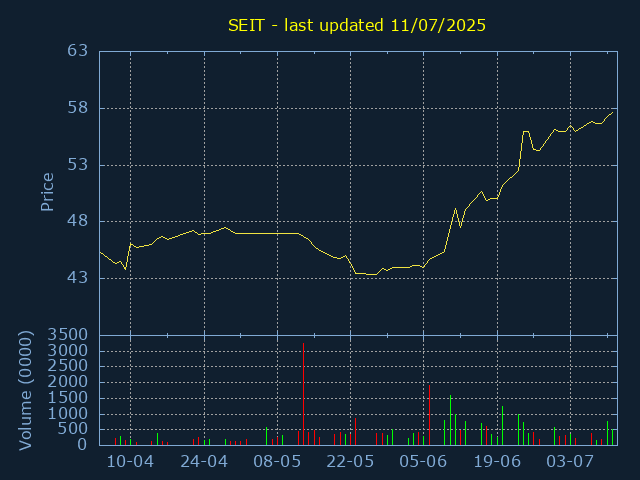Click the 58 price tick label
This screenshot has height=480, width=640.
78,108
